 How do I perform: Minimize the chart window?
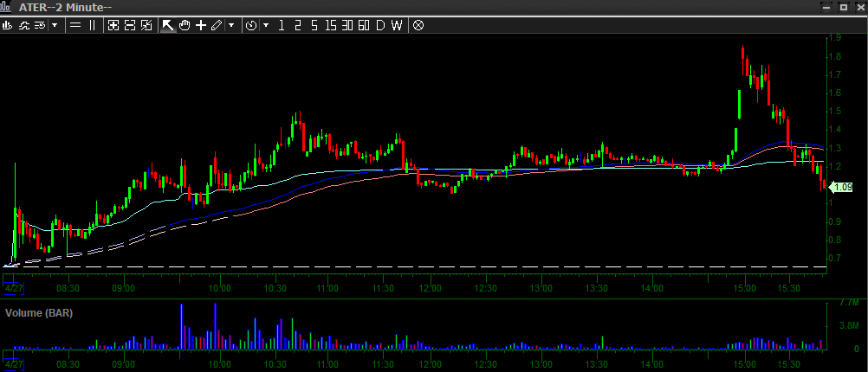point(827,7)
